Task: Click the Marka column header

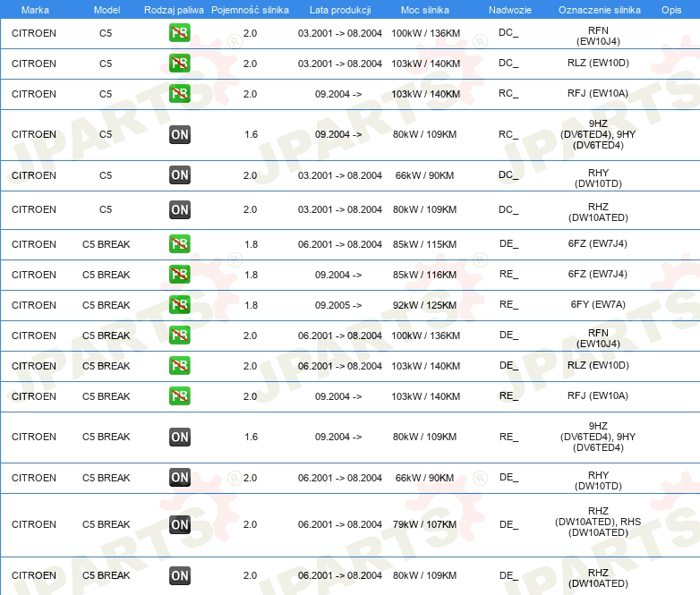Action: [x=35, y=9]
